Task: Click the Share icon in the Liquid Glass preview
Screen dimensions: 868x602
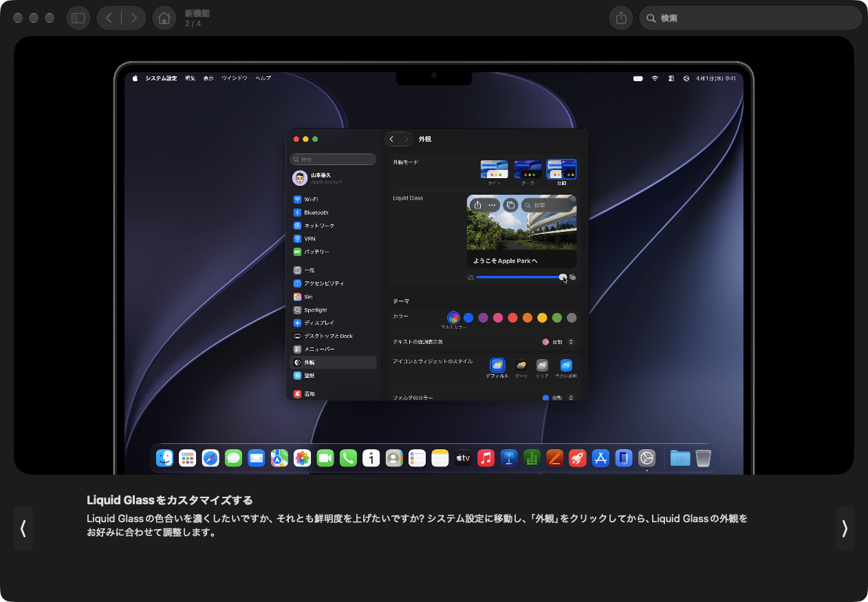Action: click(x=478, y=205)
